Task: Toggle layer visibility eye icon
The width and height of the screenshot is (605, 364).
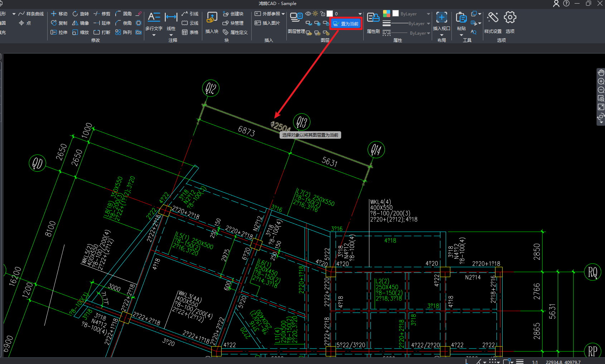Action: coord(308,14)
